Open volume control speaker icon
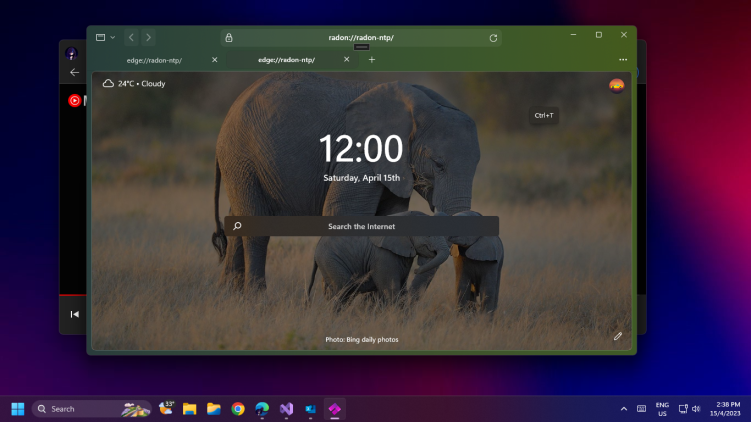Image resolution: width=751 pixels, height=422 pixels. 696,409
